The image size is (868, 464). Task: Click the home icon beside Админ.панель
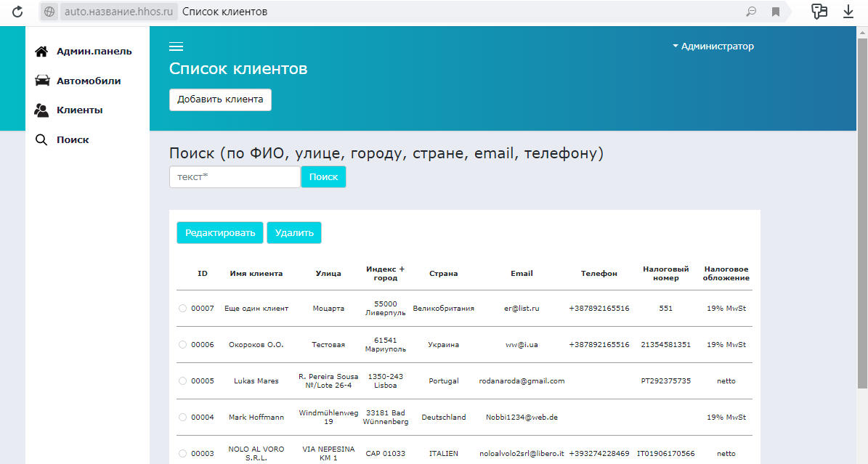(41, 52)
